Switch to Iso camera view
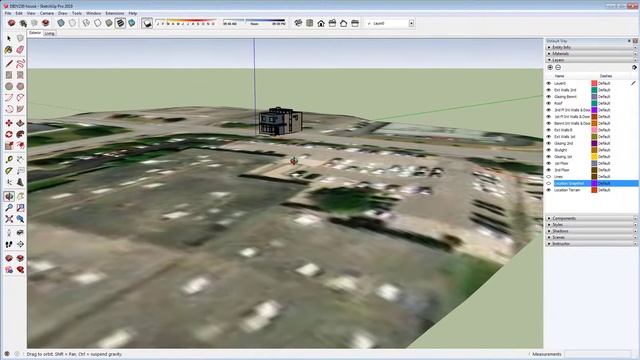The width and height of the screenshot is (640, 360). [298, 23]
